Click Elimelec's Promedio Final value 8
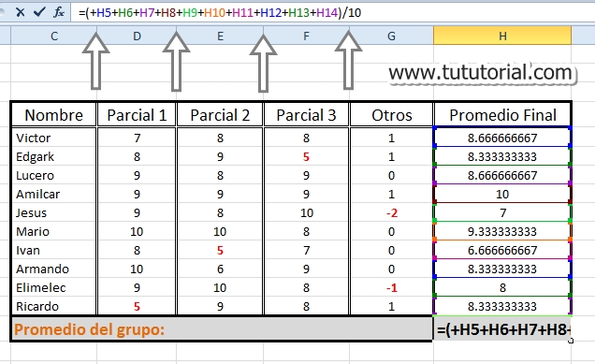 point(502,287)
